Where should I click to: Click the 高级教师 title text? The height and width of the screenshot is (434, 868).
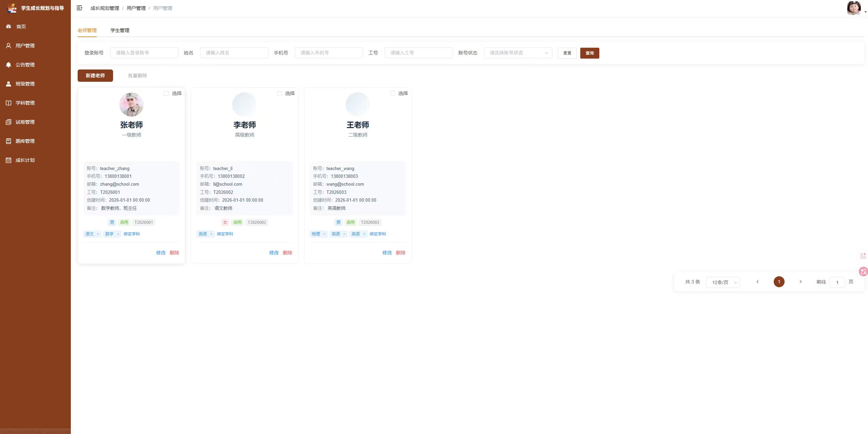pyautogui.click(x=244, y=135)
